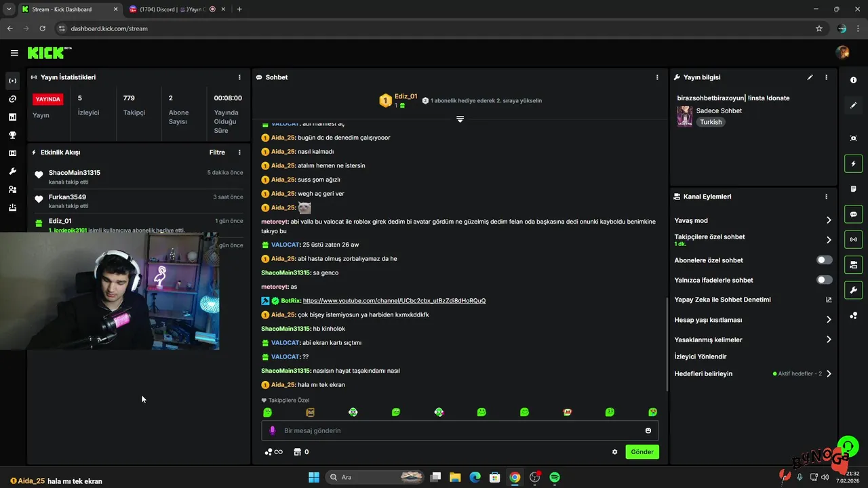This screenshot has height=488, width=868.
Task: Click the channel points infinity icon below chat input
Action: tap(274, 452)
